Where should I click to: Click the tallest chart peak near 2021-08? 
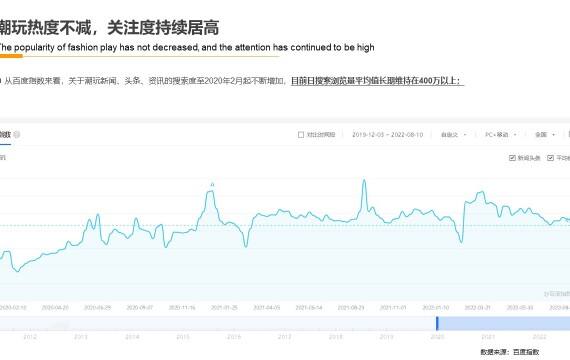pos(364,180)
